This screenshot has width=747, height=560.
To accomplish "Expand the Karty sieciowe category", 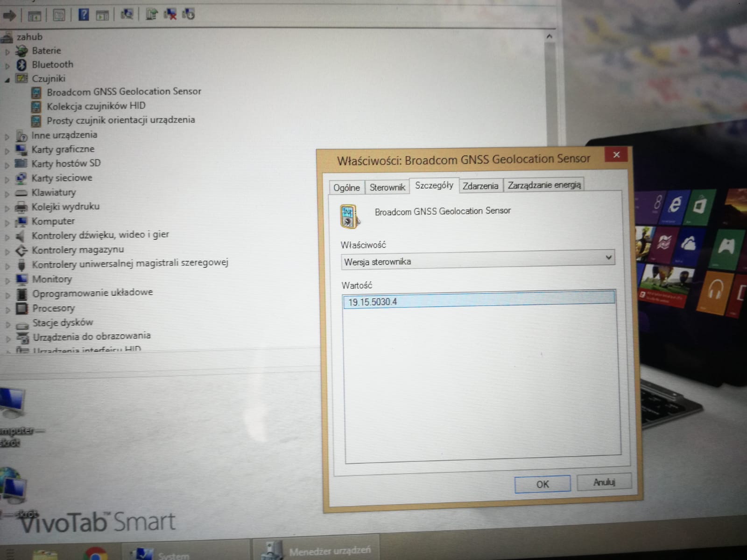I will [x=7, y=179].
